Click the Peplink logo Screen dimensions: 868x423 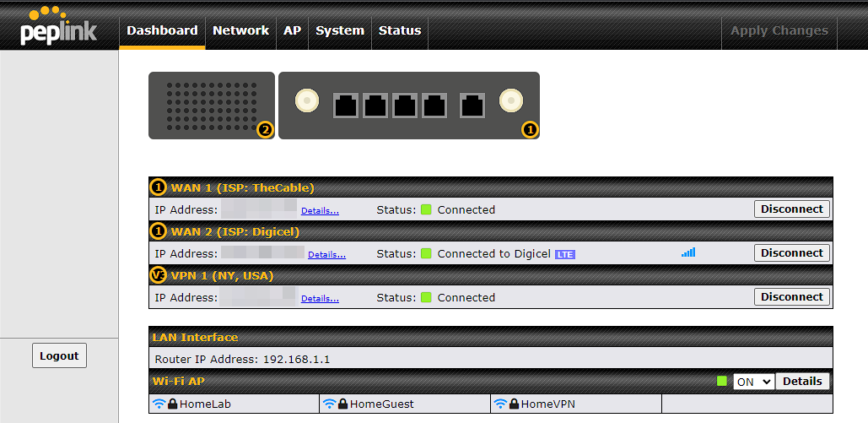[x=58, y=27]
